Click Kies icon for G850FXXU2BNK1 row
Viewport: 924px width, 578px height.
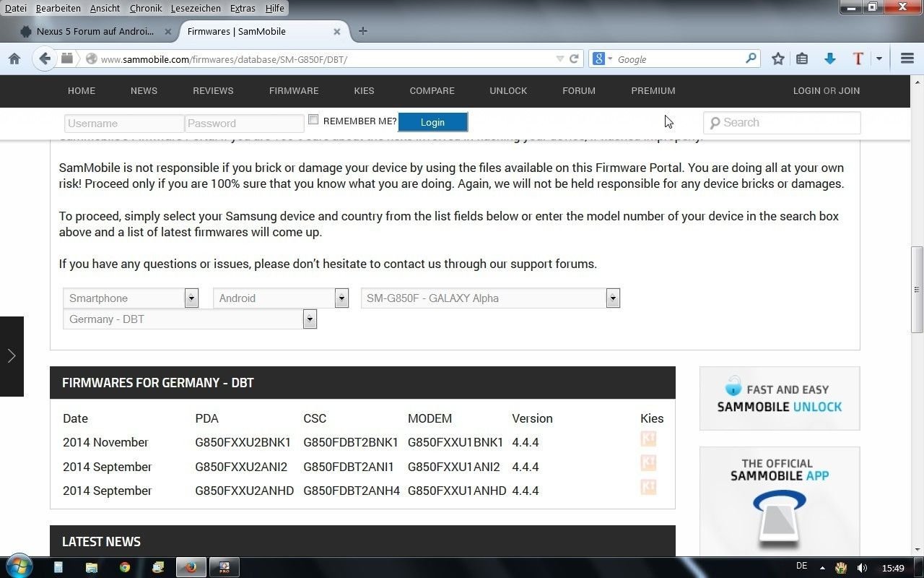coord(648,439)
